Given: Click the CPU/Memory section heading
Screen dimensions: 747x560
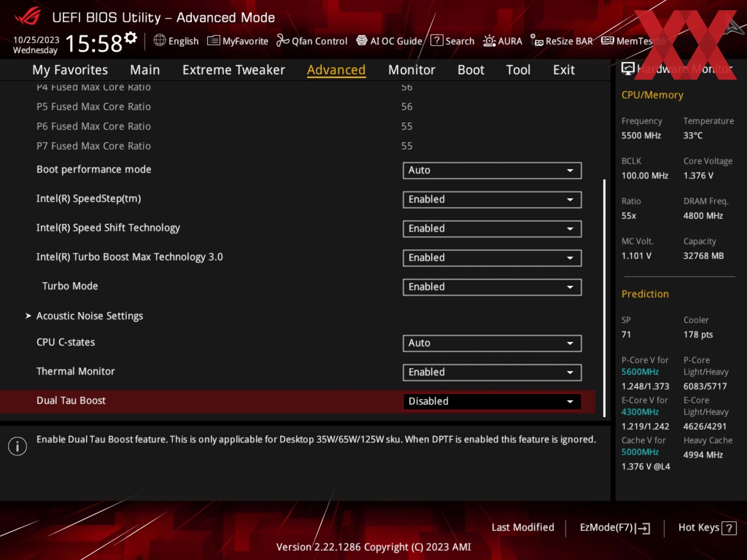Looking at the screenshot, I should coord(652,95).
